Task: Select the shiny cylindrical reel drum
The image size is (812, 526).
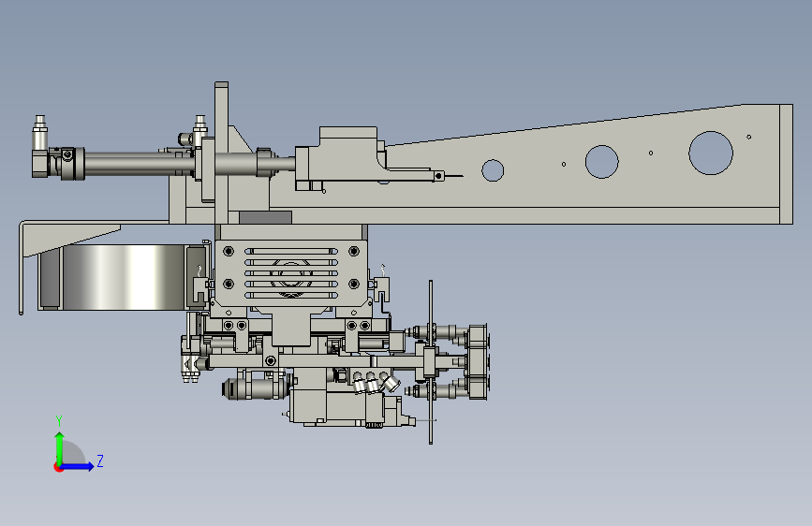Action: click(x=124, y=277)
